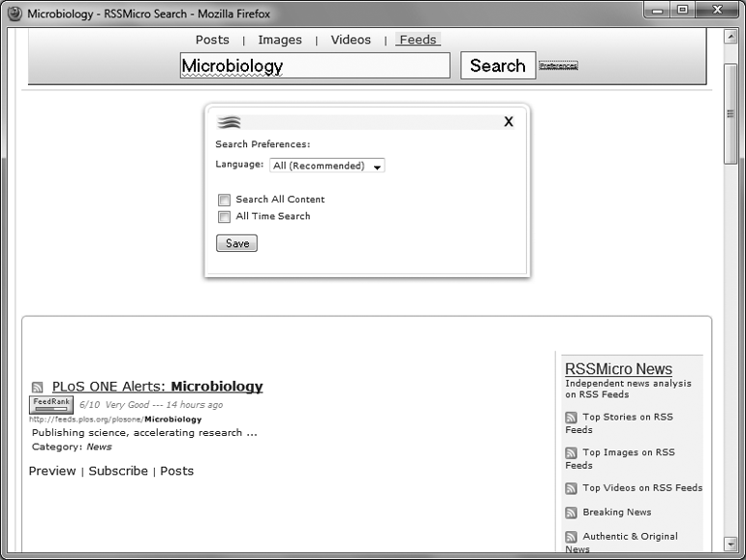Click RSS icon next to Breaking News
The height and width of the screenshot is (560, 746).
tap(572, 513)
